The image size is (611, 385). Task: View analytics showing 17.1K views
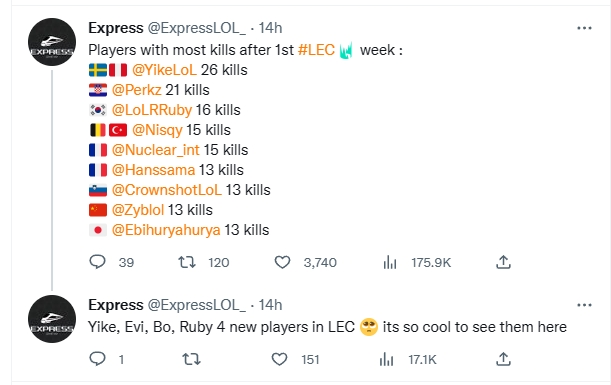387,359
